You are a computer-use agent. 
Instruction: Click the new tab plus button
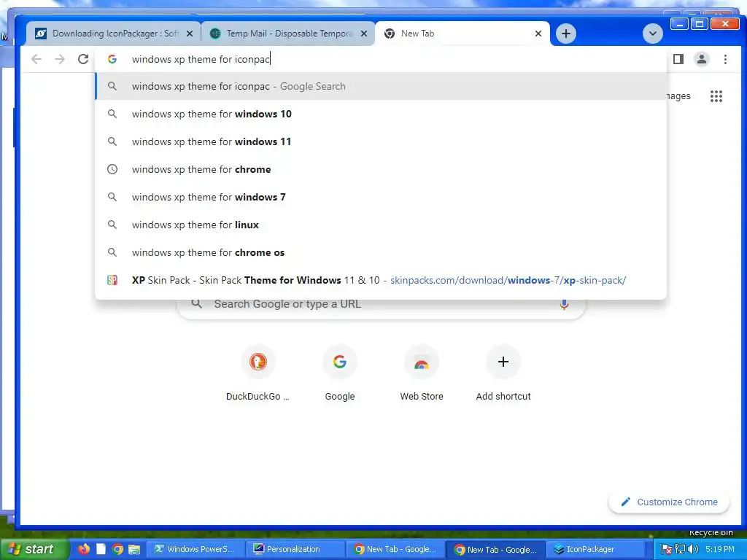565,34
